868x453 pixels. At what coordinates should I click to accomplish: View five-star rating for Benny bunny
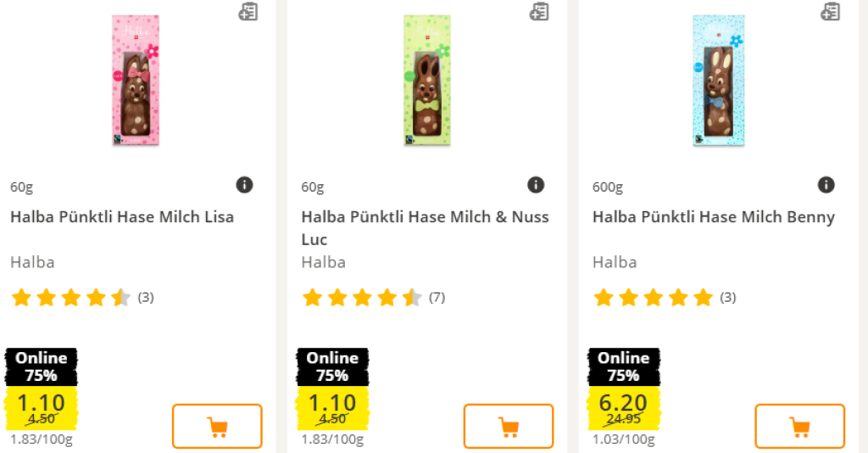(x=654, y=298)
